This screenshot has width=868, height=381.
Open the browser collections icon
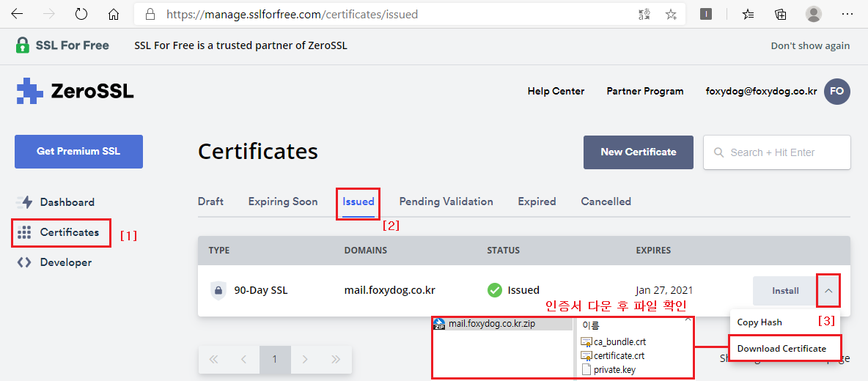coord(781,15)
